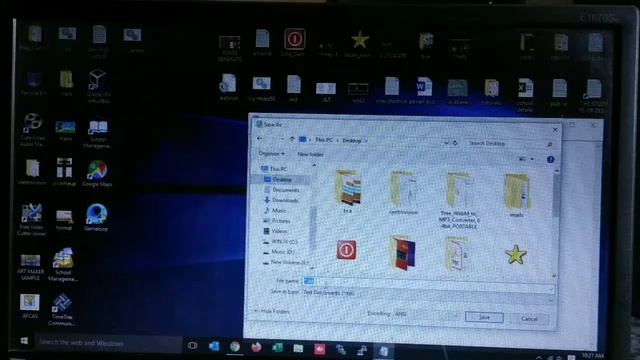Refresh the Save As folder view
Image resolution: width=640 pixels, height=360 pixels.
pos(455,143)
